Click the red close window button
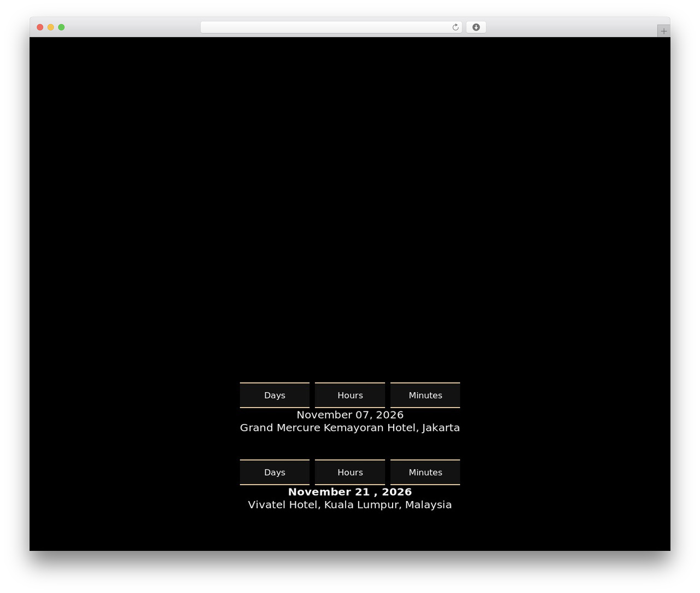700x593 pixels. [x=40, y=27]
